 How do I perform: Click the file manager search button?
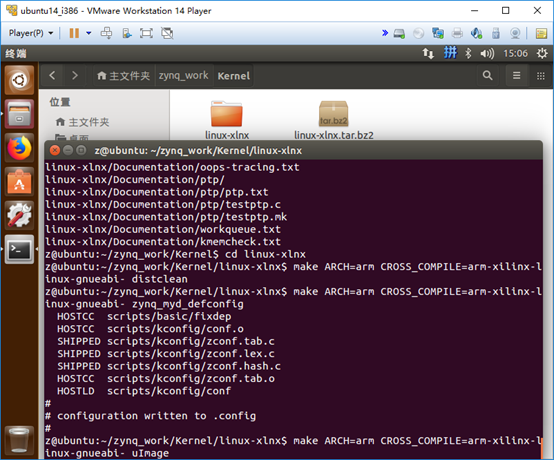pos(487,76)
